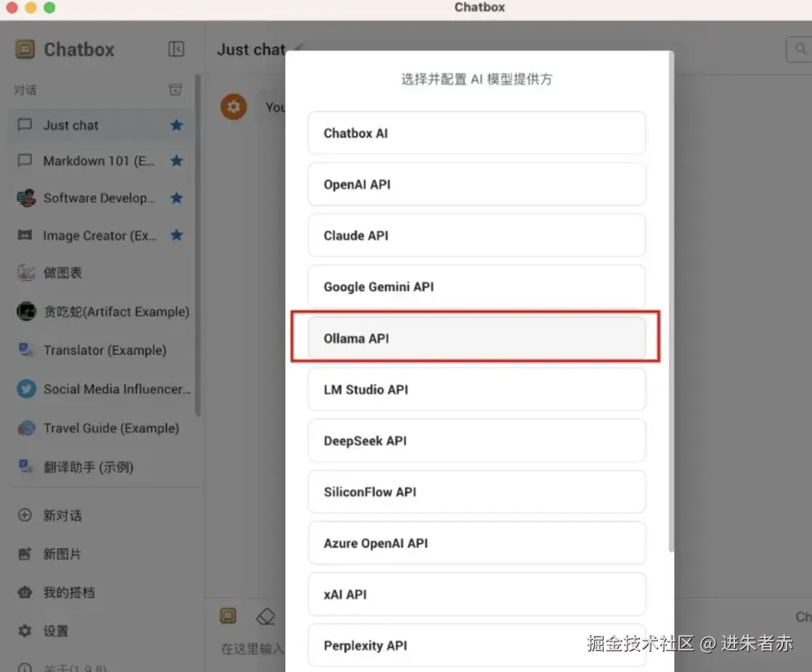Click the archive icon next to 对话
Image resolution: width=812 pixels, height=672 pixels.
click(176, 90)
